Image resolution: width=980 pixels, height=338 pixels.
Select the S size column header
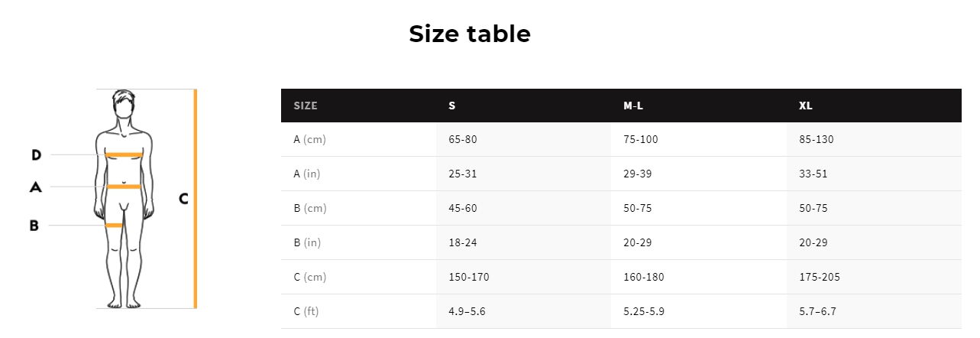click(x=452, y=106)
